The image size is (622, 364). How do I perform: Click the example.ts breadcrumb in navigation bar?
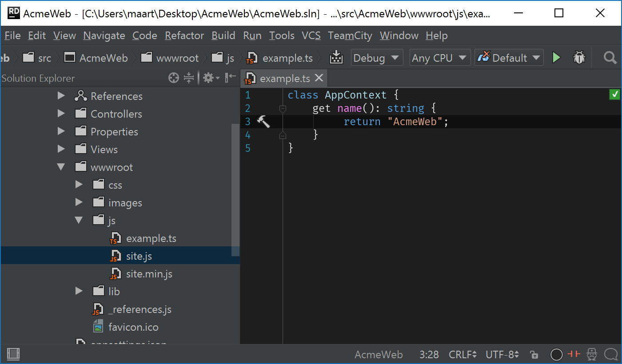coord(279,58)
